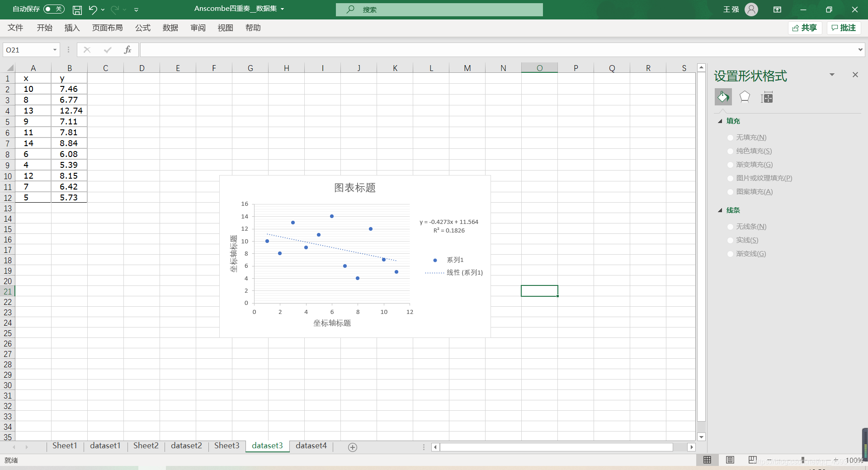
Task: Open the 数据 ribbon tab
Action: (x=170, y=28)
